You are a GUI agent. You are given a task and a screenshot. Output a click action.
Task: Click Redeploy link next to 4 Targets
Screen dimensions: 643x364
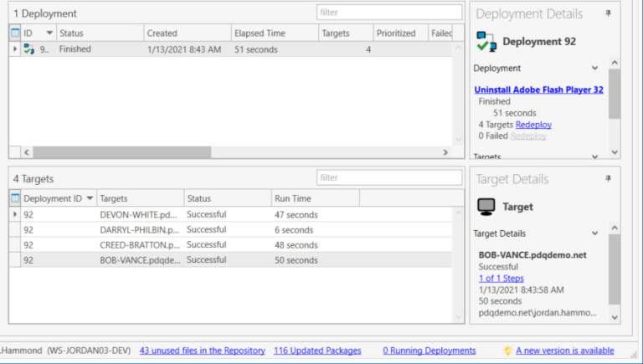[533, 125]
